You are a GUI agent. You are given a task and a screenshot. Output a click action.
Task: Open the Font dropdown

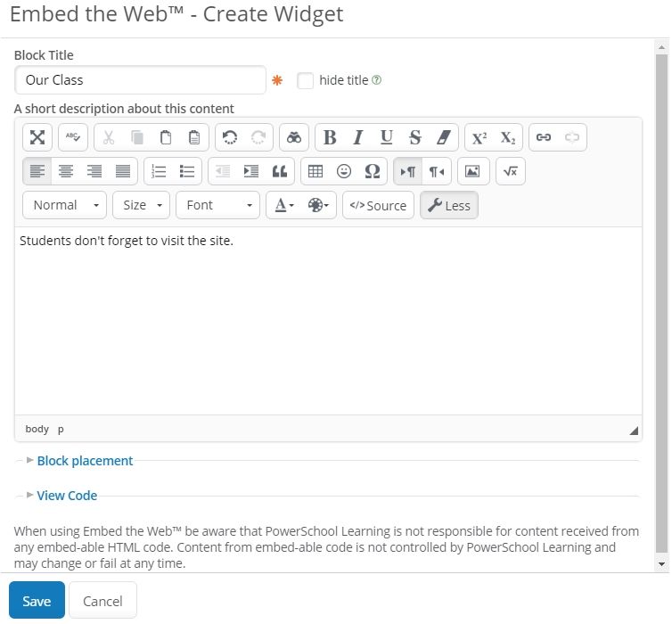click(217, 205)
